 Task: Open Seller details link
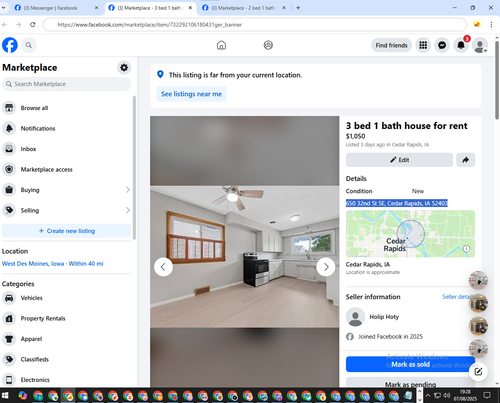pyautogui.click(x=457, y=297)
